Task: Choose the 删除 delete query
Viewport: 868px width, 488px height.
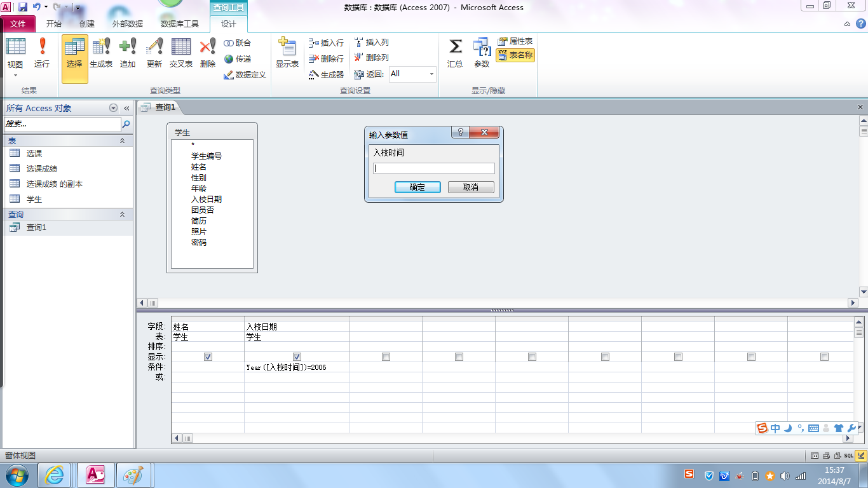Action: [208, 53]
